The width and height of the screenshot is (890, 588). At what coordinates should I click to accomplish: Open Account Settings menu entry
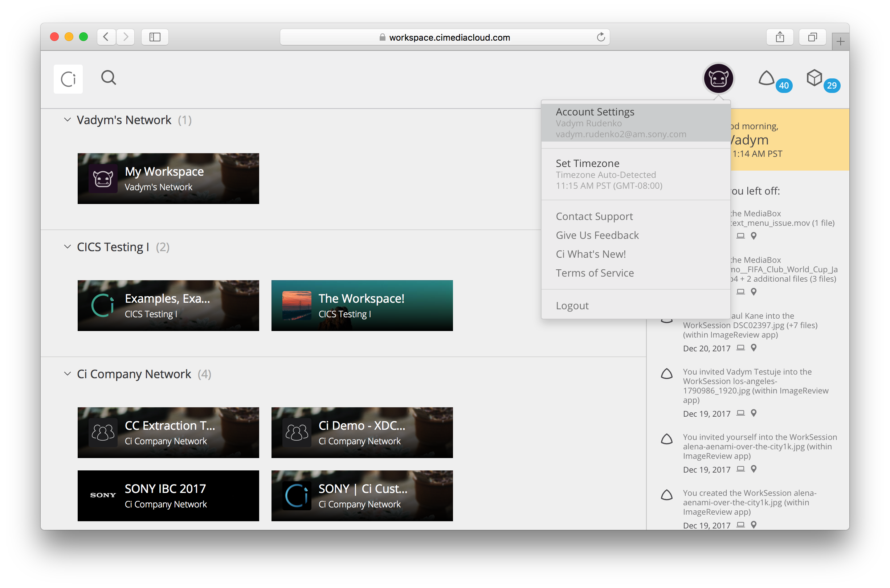(636, 123)
